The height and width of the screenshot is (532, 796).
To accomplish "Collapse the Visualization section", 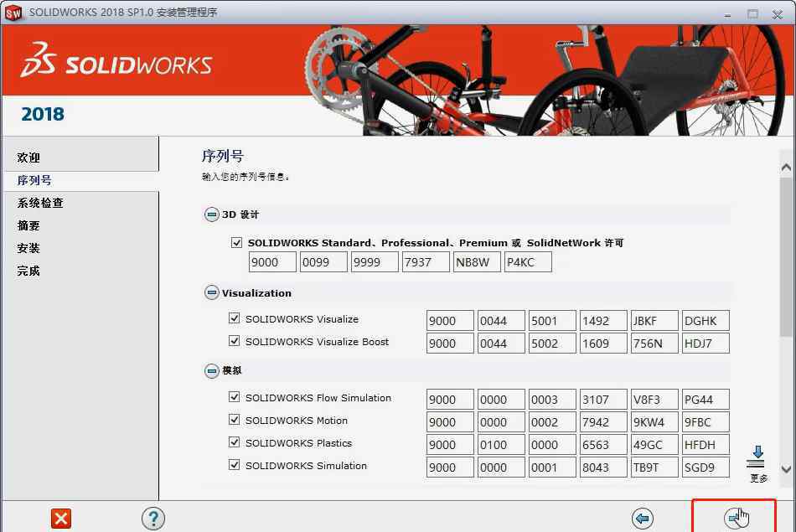I will (211, 293).
